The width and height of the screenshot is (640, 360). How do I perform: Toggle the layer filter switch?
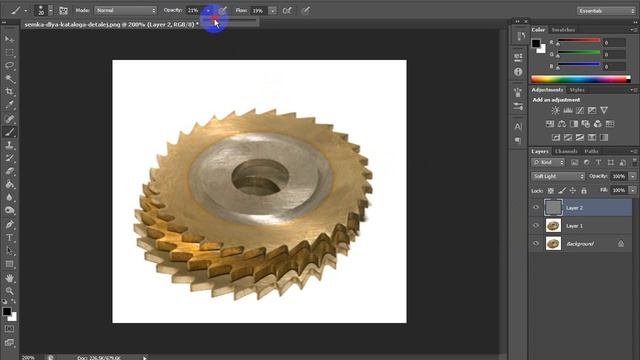[x=635, y=162]
